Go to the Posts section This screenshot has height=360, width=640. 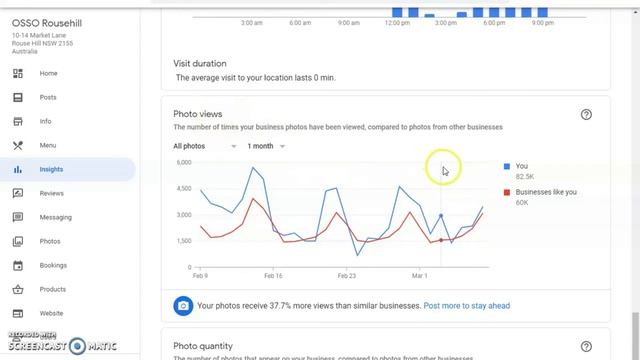48,98
